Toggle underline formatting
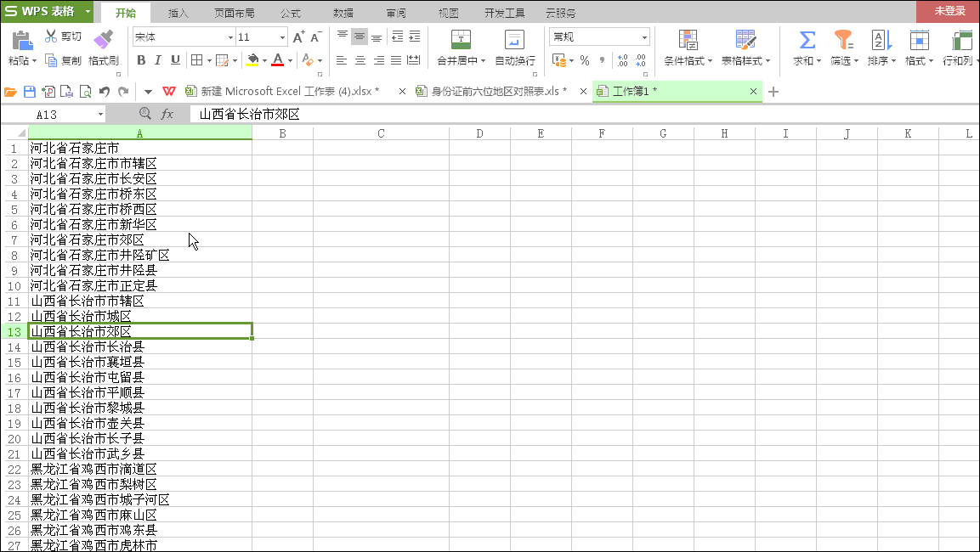980x552 pixels. (176, 60)
